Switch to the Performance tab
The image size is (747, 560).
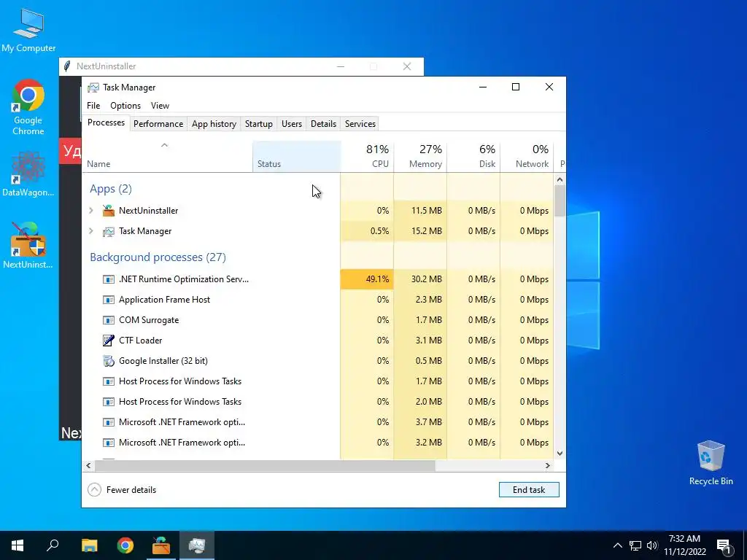(x=158, y=124)
